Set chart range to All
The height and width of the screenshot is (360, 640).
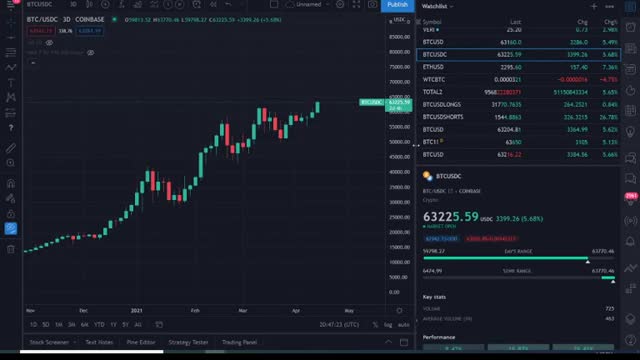tap(138, 324)
